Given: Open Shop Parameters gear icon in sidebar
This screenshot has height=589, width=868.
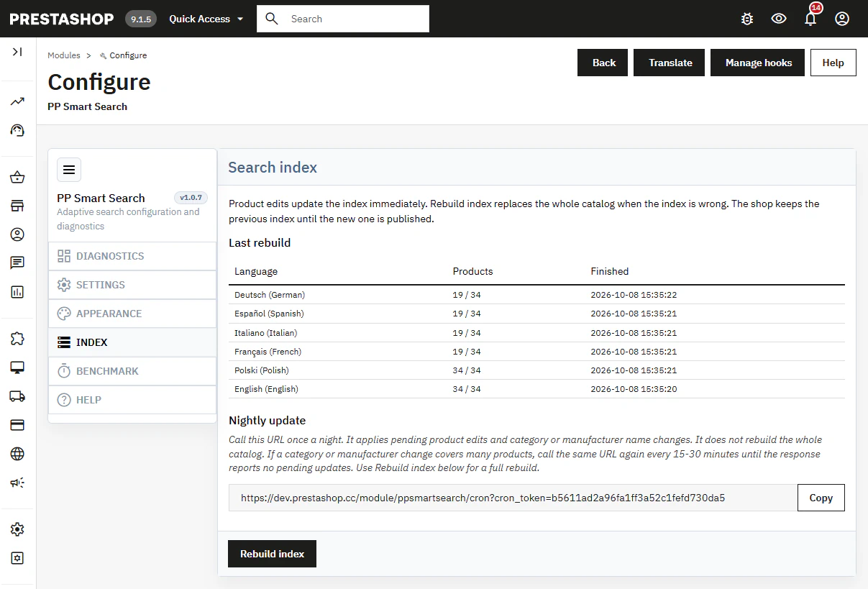Looking at the screenshot, I should [x=17, y=529].
